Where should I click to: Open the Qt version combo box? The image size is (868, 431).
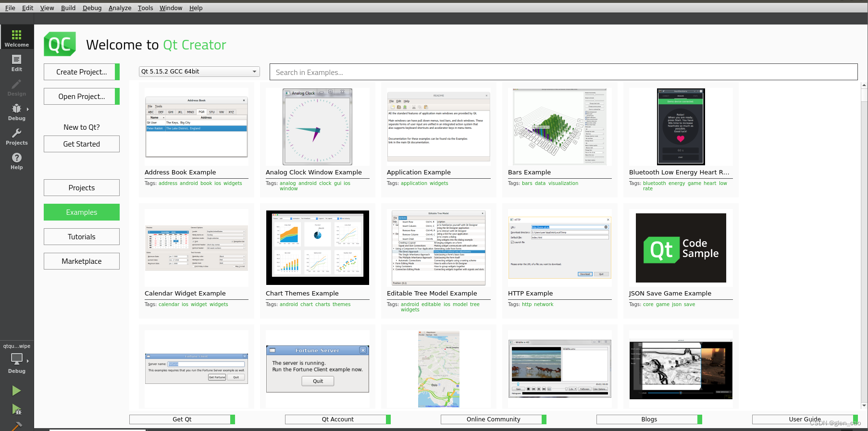pyautogui.click(x=199, y=72)
